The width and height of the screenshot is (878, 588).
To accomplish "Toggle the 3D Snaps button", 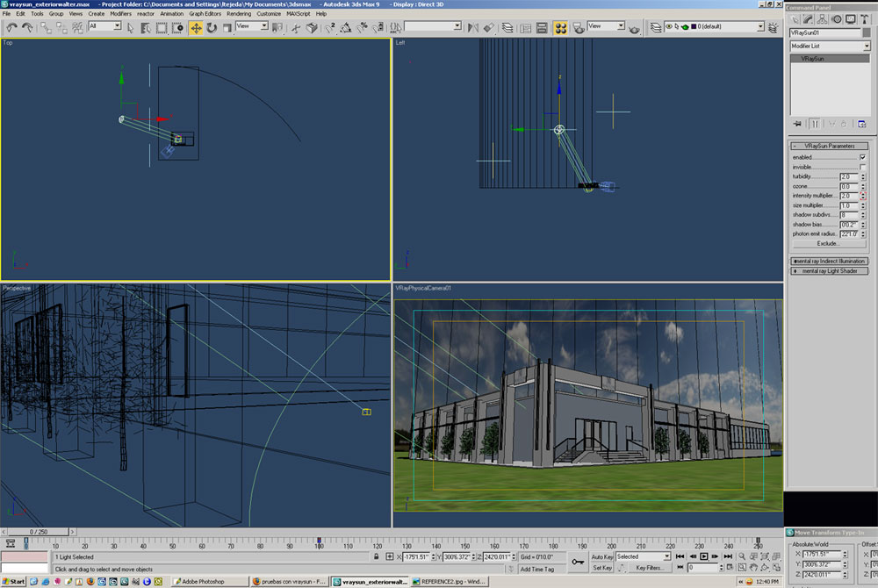I will pos(330,27).
